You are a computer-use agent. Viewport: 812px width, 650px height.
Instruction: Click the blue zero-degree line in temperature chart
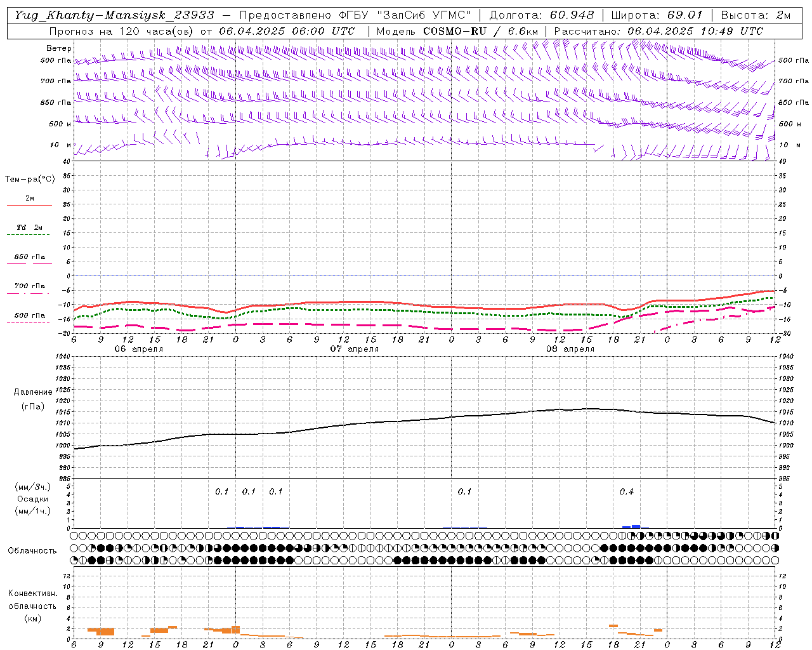(425, 275)
